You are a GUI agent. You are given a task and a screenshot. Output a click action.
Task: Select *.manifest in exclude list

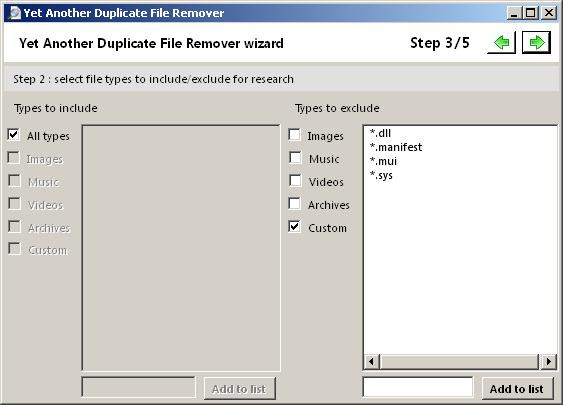point(396,147)
